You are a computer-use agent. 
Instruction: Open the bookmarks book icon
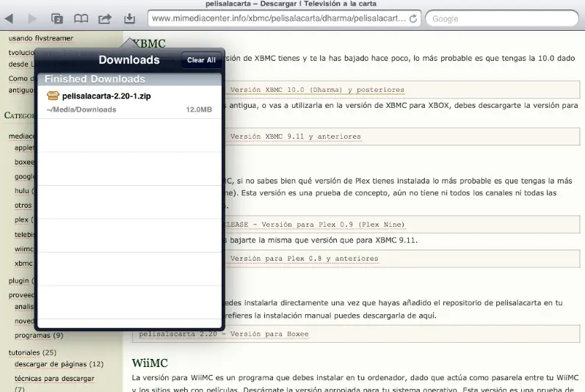click(x=81, y=18)
